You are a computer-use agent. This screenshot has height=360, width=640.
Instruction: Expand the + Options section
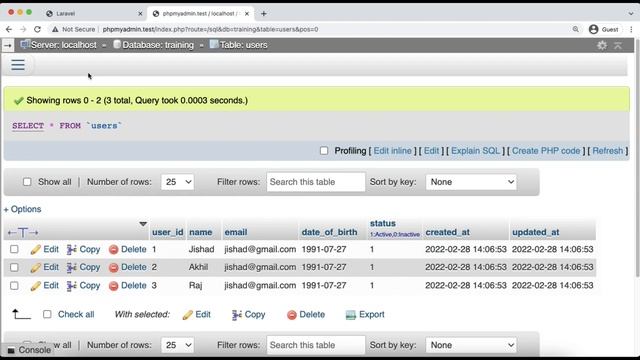point(22,209)
